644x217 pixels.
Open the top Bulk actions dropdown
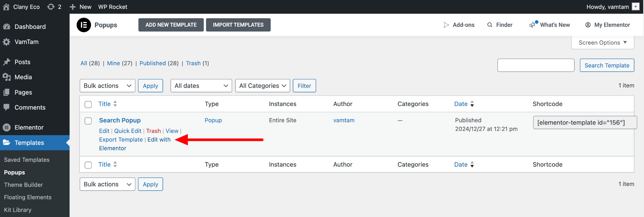107,86
